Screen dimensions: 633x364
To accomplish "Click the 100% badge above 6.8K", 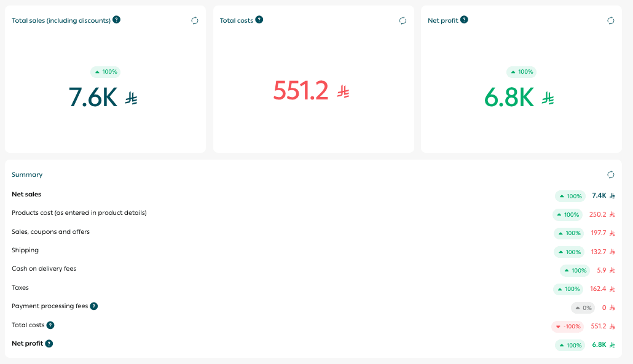I will point(521,72).
